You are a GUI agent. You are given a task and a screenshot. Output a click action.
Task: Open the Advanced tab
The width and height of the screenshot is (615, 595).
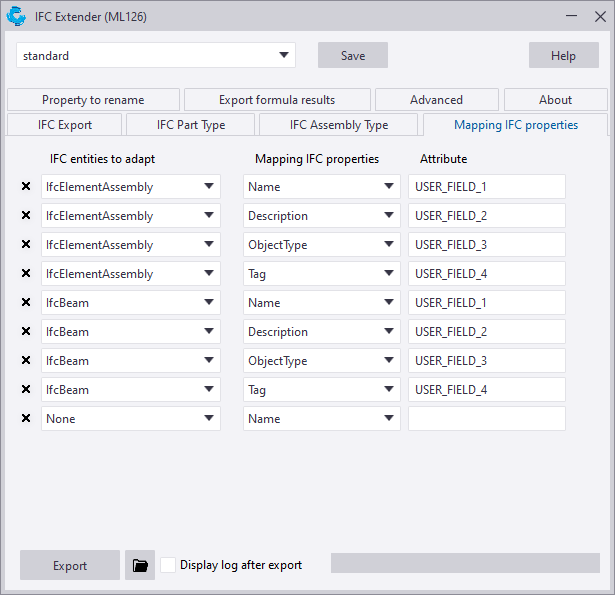coord(437,100)
